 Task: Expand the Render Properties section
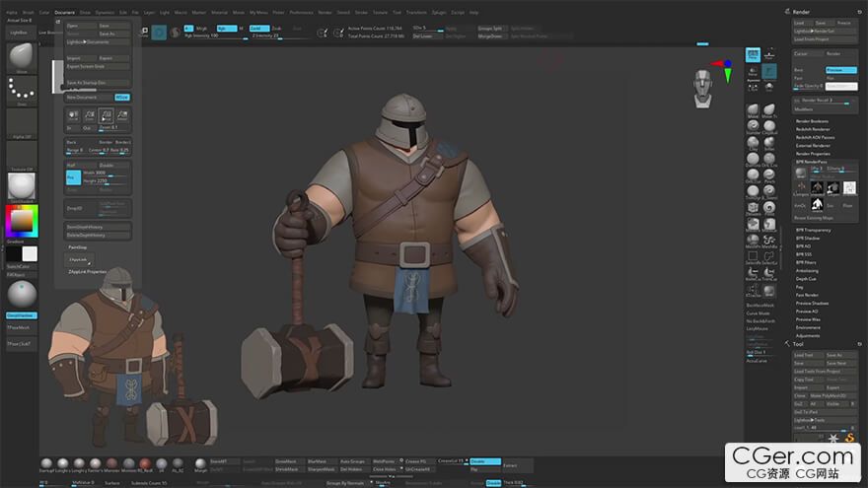click(x=815, y=154)
